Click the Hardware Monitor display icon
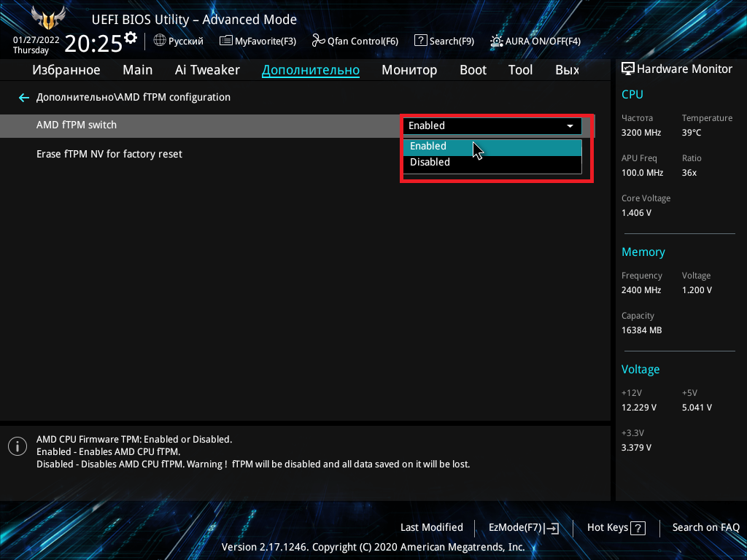The height and width of the screenshot is (560, 747). pyautogui.click(x=628, y=69)
